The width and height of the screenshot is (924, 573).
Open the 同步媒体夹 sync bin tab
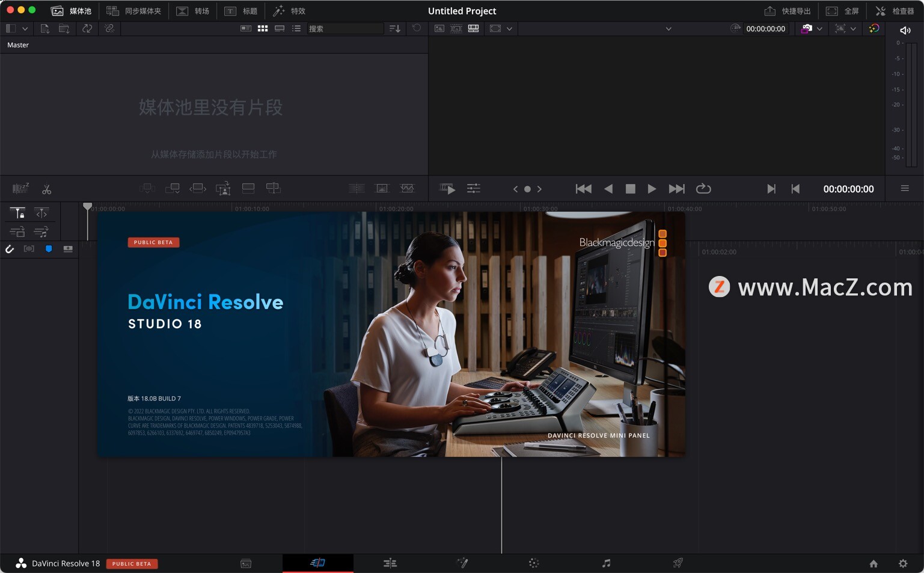click(x=133, y=11)
